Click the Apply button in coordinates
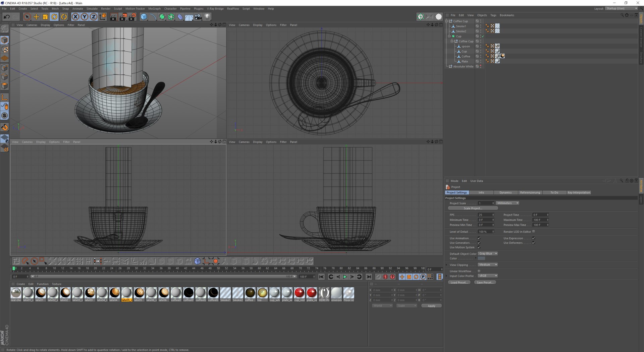This screenshot has height=352, width=644. (431, 306)
